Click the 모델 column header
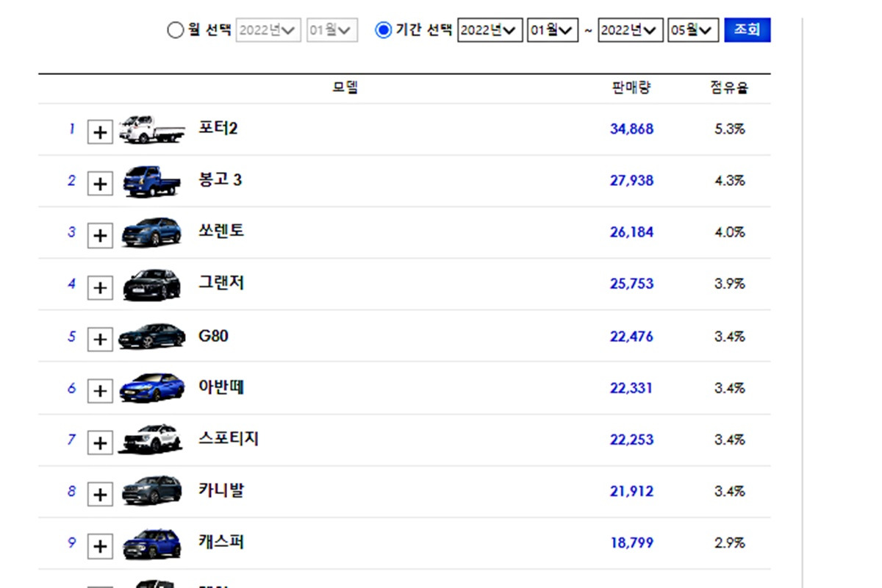The width and height of the screenshot is (882, 588). point(345,88)
